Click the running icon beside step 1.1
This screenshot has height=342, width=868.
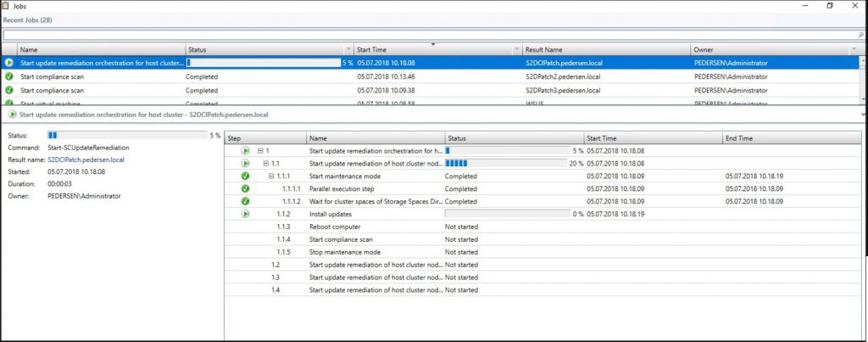pos(245,163)
